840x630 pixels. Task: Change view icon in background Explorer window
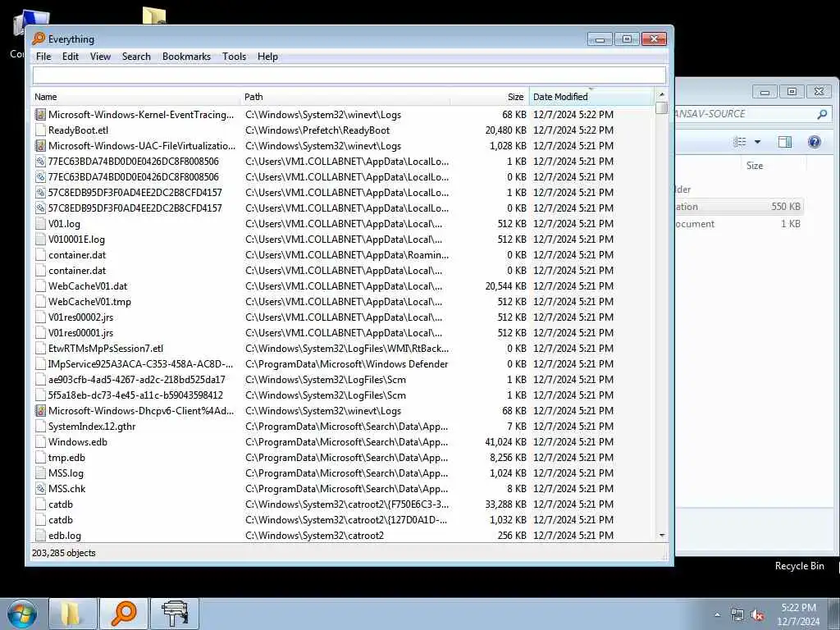click(x=740, y=142)
